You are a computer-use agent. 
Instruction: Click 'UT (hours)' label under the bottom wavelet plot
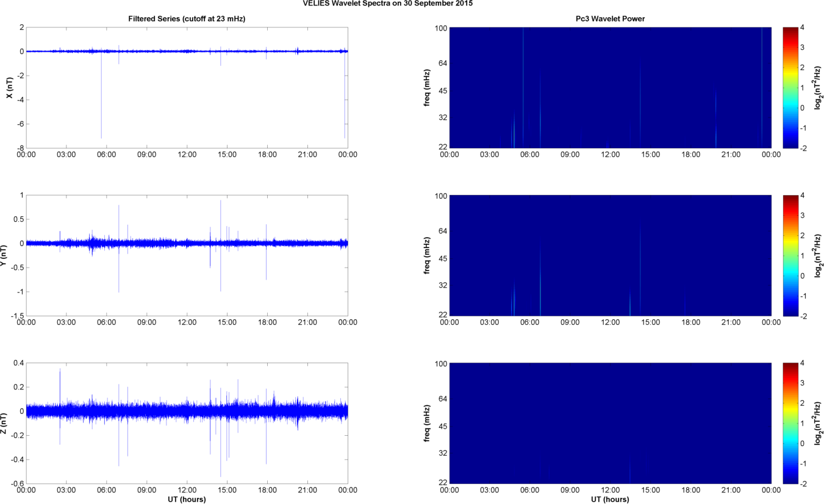click(x=611, y=499)
